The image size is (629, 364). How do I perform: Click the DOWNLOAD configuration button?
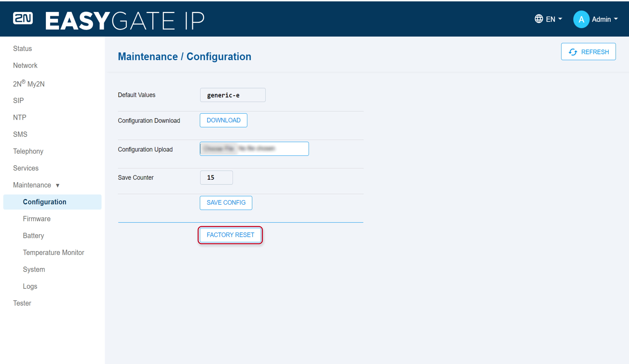[223, 120]
